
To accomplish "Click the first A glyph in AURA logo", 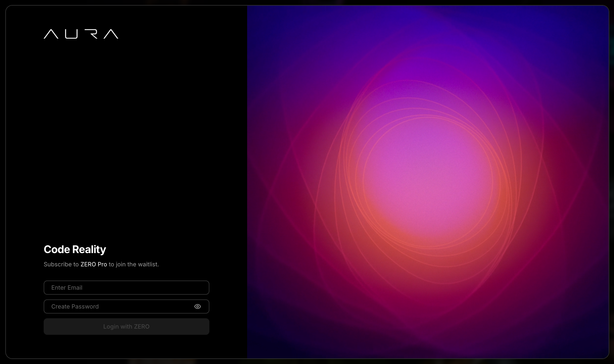I will tap(51, 34).
